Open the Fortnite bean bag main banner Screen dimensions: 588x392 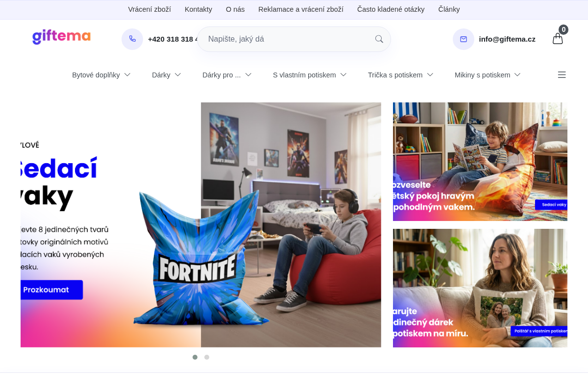pyautogui.click(x=201, y=225)
